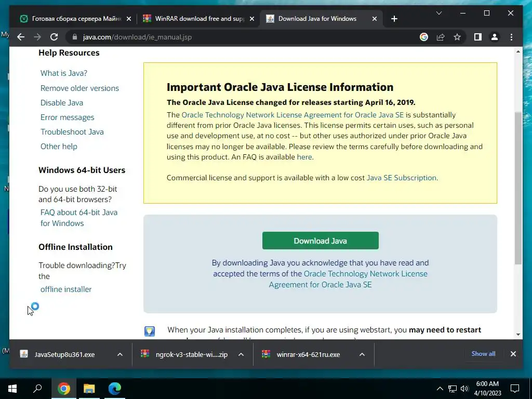Close the Готовая сборка сервера tab
Image resolution: width=532 pixels, height=399 pixels.
pyautogui.click(x=129, y=19)
